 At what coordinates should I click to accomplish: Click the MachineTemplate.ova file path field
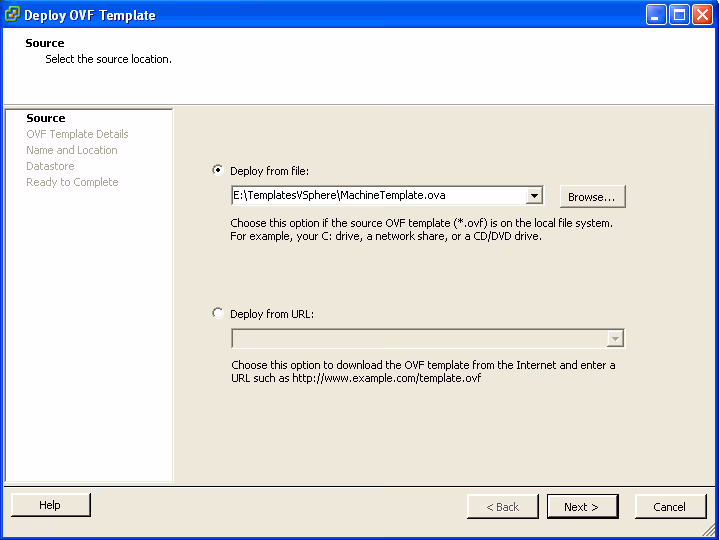pyautogui.click(x=378, y=196)
